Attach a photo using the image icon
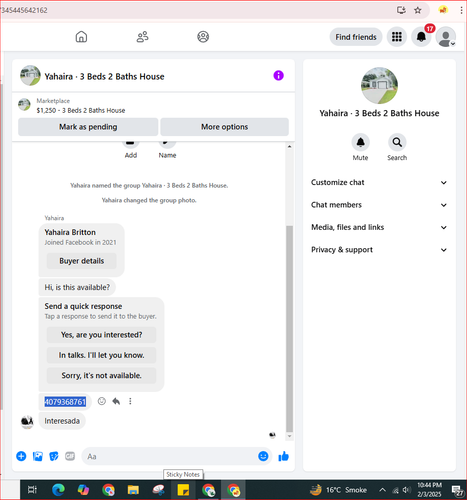This screenshot has width=467, height=500. 38,456
